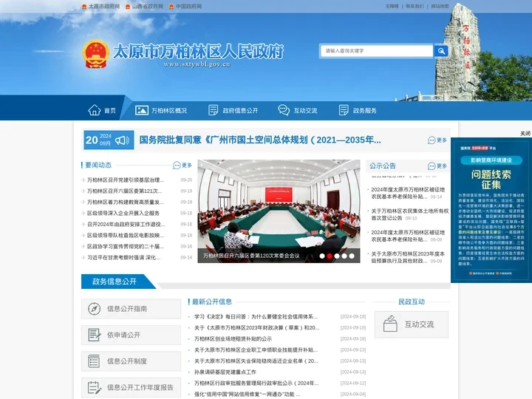Click the national emblem logo
Screen dimensions: 532x399
point(96,54)
